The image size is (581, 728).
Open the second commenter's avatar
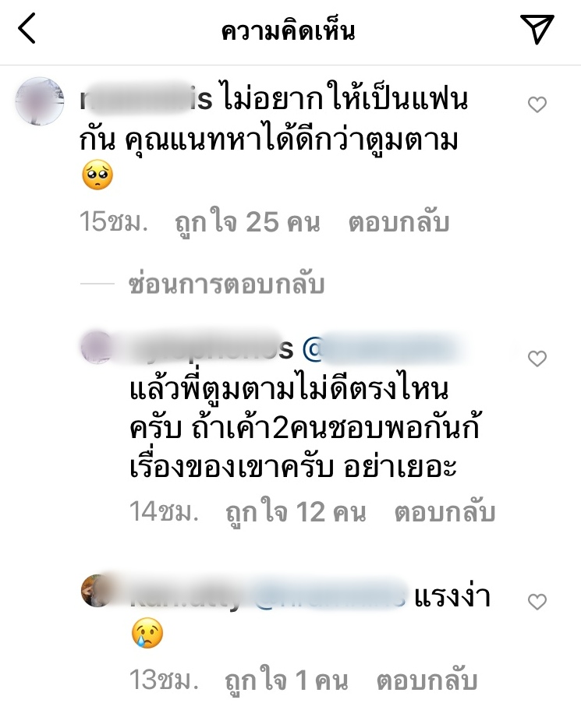tap(97, 347)
